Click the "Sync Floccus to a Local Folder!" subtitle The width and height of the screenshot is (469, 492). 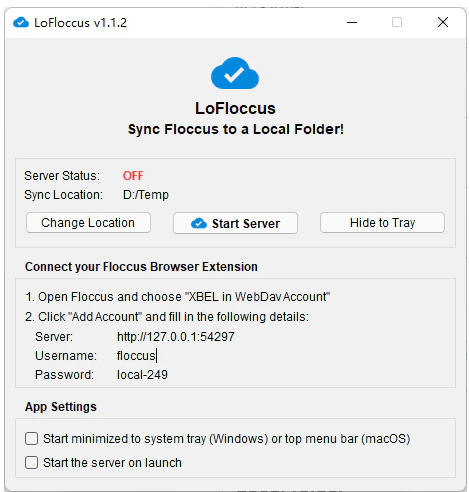click(236, 129)
